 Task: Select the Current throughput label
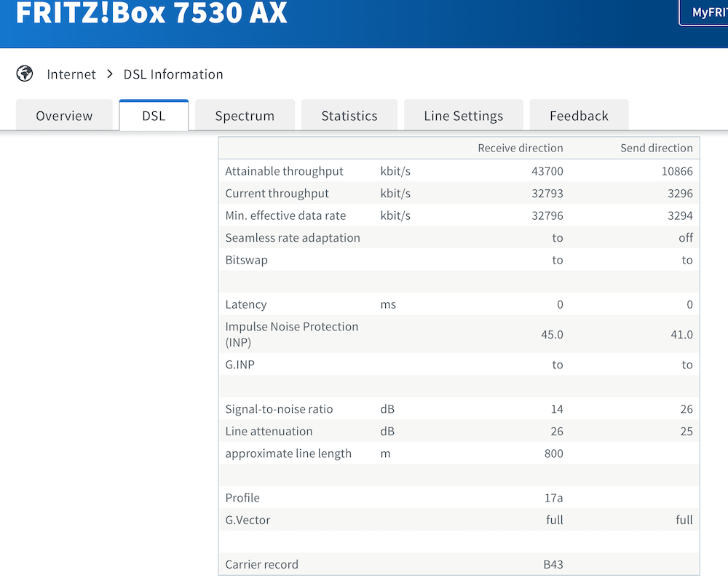pos(277,194)
